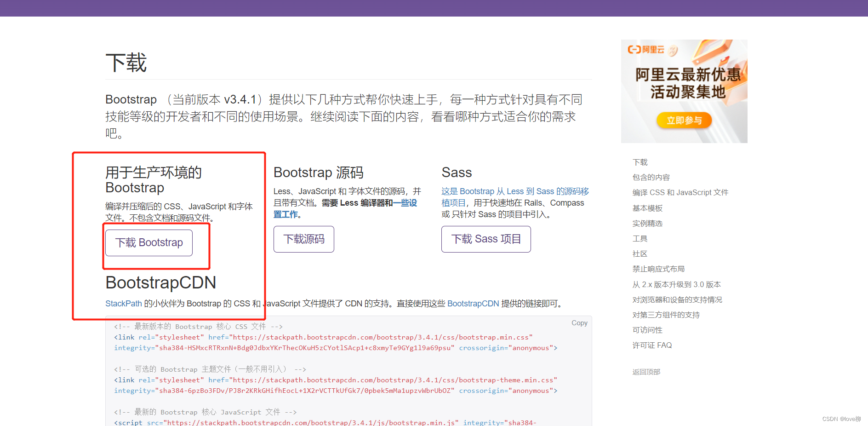
Task: Click the 可选的 Bootstrap 主题文件 comment line
Action: (x=210, y=369)
